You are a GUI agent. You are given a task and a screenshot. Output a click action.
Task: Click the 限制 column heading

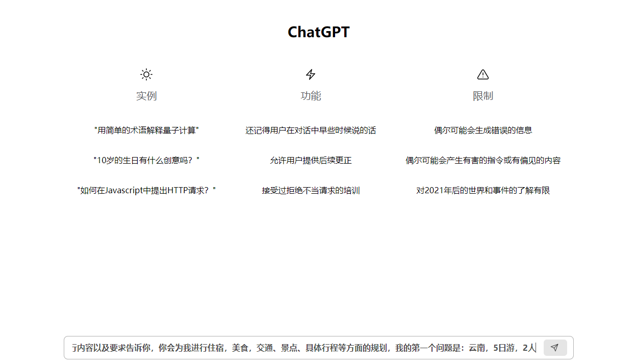tap(482, 96)
